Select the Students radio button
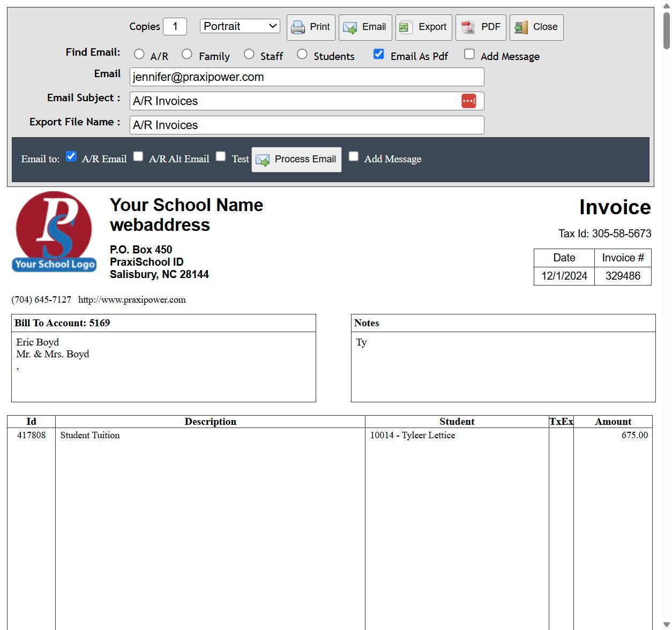Screen dimensions: 672x630 click(302, 54)
